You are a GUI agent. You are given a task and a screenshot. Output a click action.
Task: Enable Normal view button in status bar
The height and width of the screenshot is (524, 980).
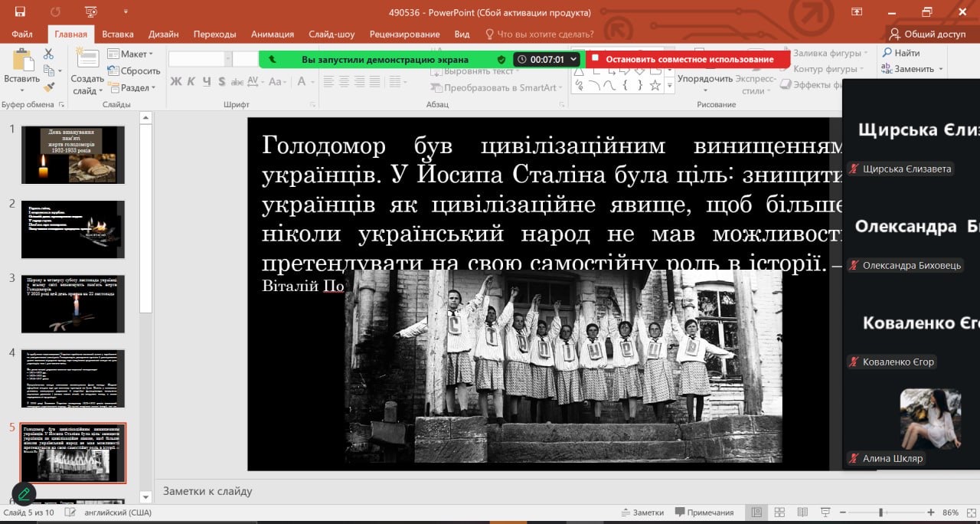pyautogui.click(x=757, y=513)
